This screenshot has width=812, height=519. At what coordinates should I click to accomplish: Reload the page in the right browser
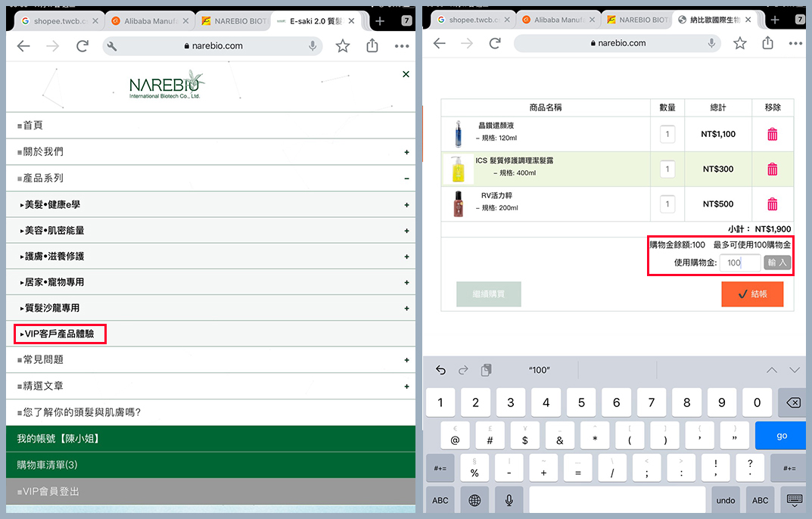tap(495, 43)
